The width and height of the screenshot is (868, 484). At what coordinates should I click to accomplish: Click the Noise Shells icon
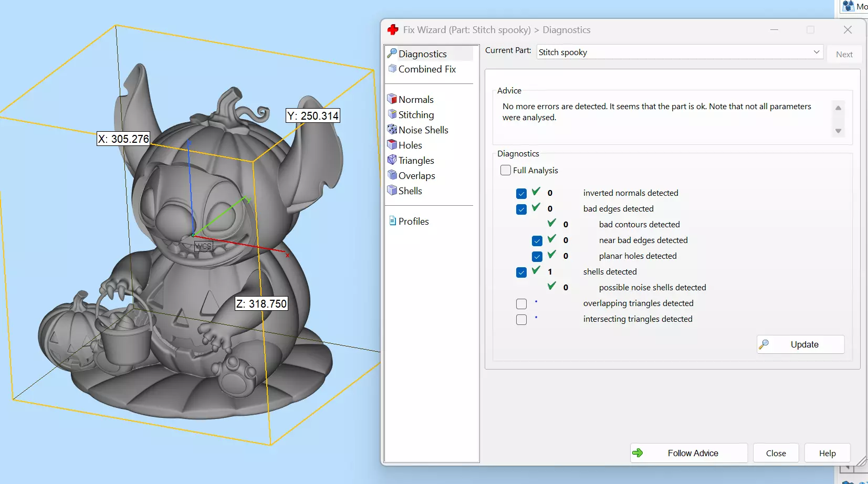392,130
